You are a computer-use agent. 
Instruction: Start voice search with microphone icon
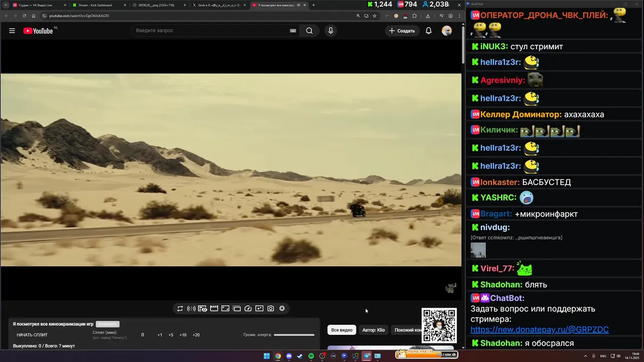pos(331,31)
